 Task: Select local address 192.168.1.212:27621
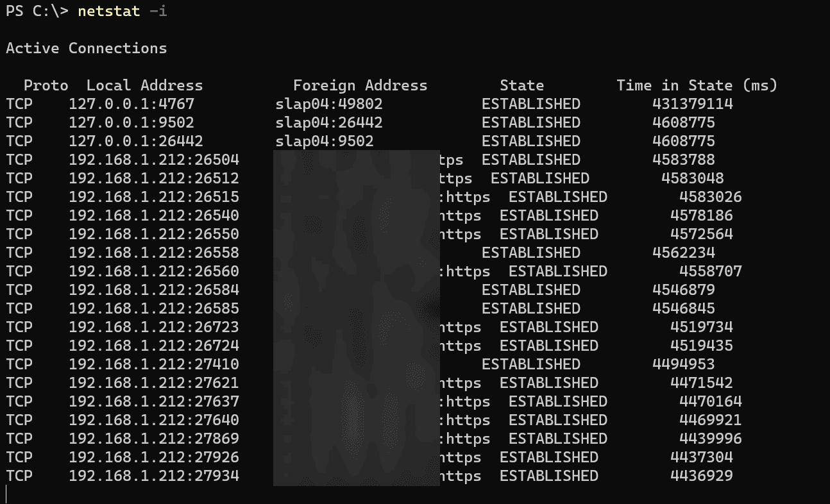coord(154,383)
